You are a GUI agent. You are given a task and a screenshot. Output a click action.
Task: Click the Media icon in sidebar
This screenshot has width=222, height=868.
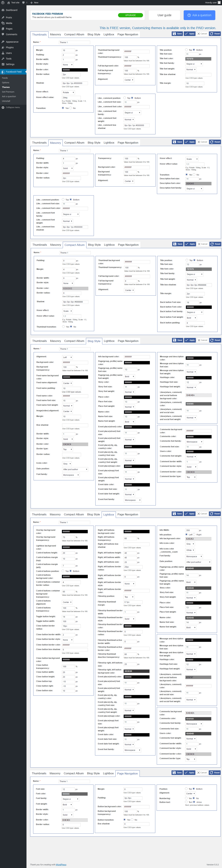point(3,23)
